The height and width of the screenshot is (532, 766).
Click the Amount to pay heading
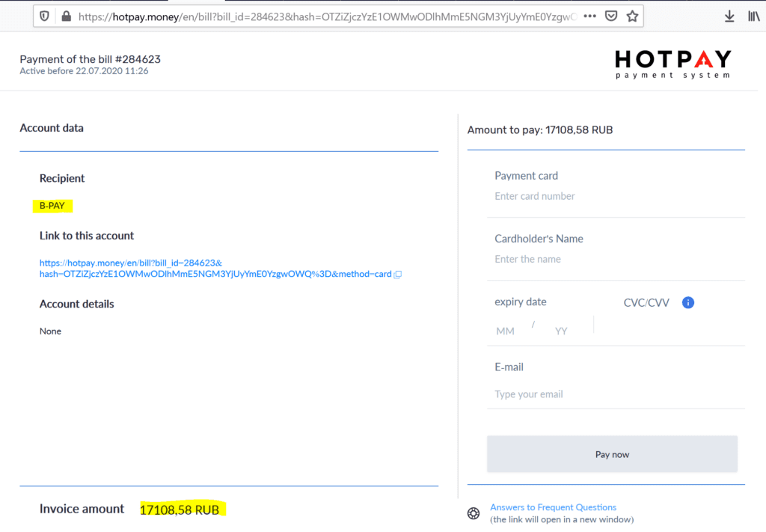click(x=540, y=130)
